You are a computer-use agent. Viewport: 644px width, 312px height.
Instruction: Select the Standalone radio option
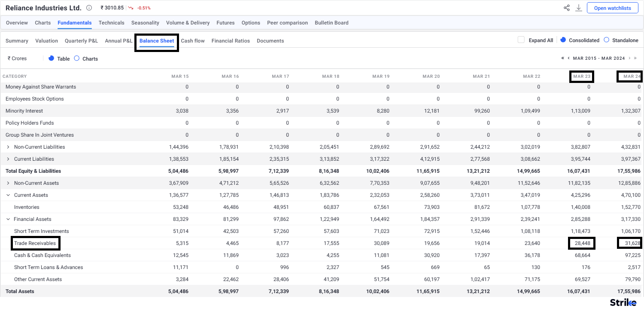(x=606, y=40)
